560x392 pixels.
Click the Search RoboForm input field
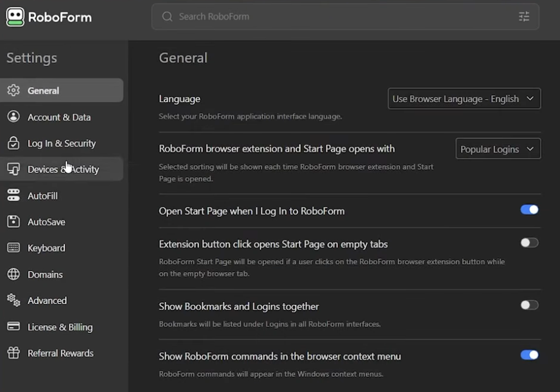coord(345,16)
